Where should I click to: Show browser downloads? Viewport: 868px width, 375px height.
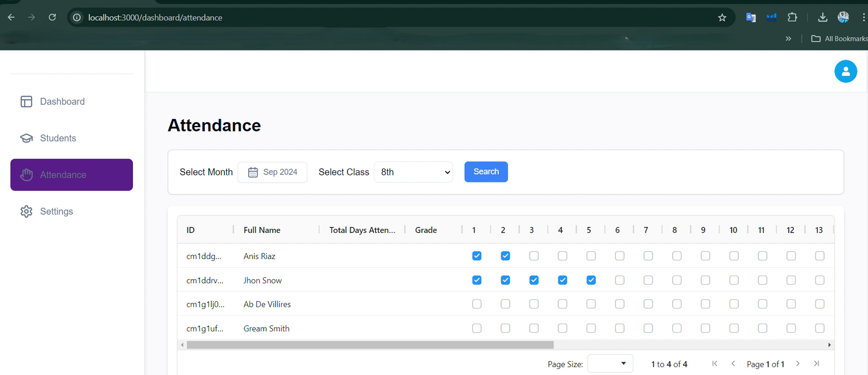tap(823, 17)
